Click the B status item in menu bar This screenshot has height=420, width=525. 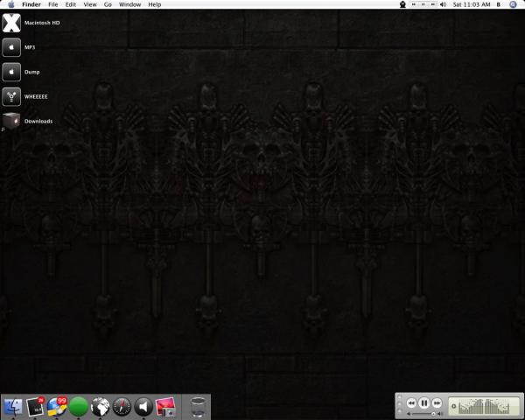coord(499,4)
